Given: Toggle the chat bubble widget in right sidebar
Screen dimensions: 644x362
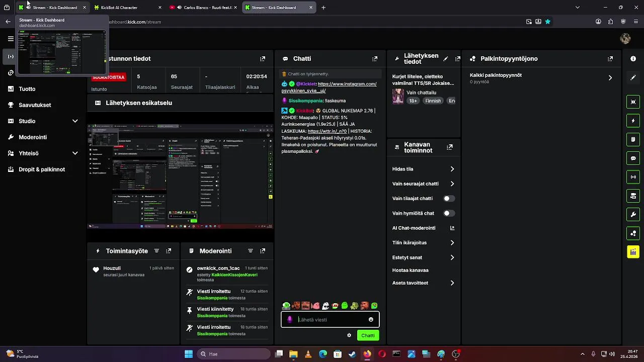Looking at the screenshot, I should [633, 158].
